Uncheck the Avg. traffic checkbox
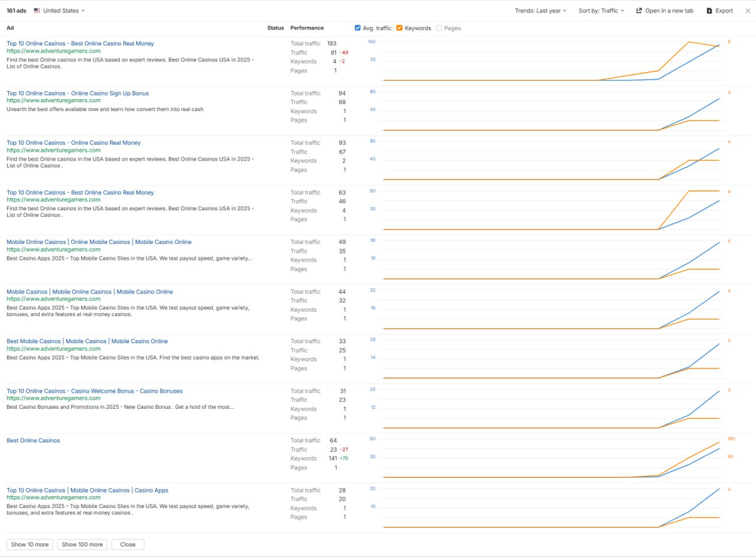 click(x=358, y=28)
